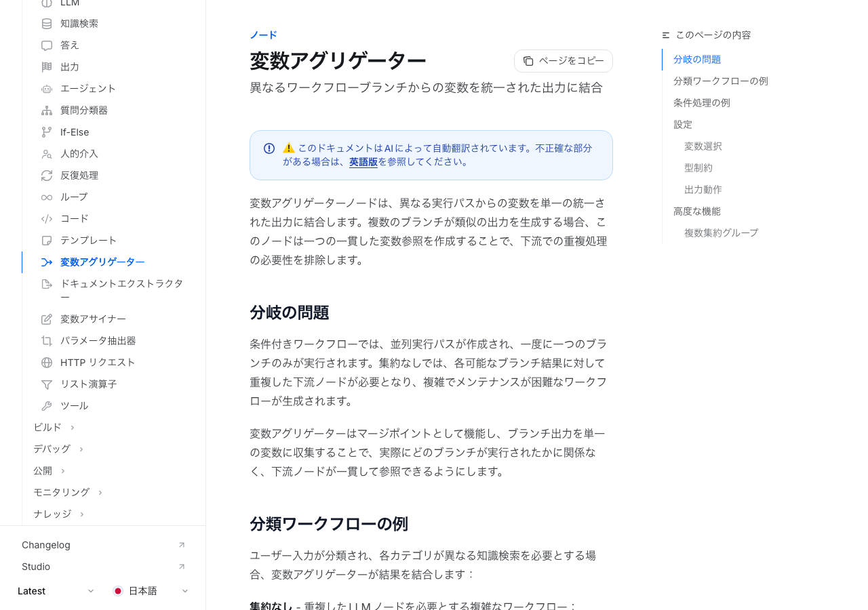The image size is (868, 610).
Task: Click the 質問分類器 hierarchy icon
Action: 47,110
